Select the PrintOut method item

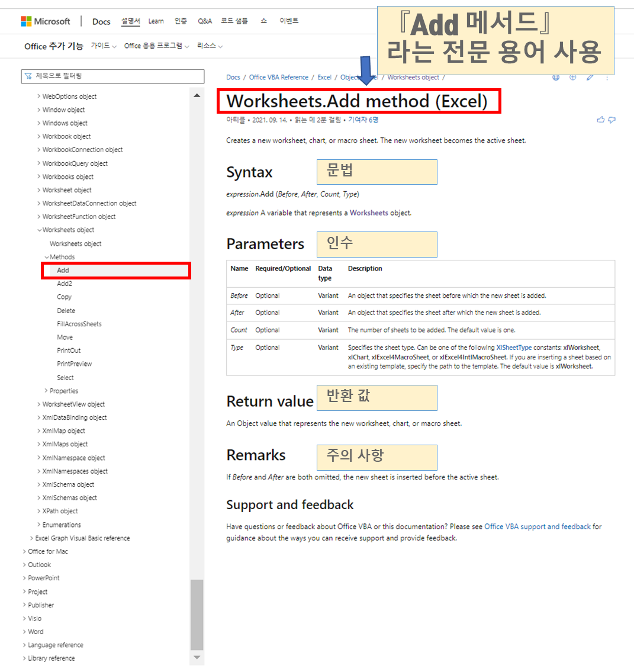coord(69,351)
